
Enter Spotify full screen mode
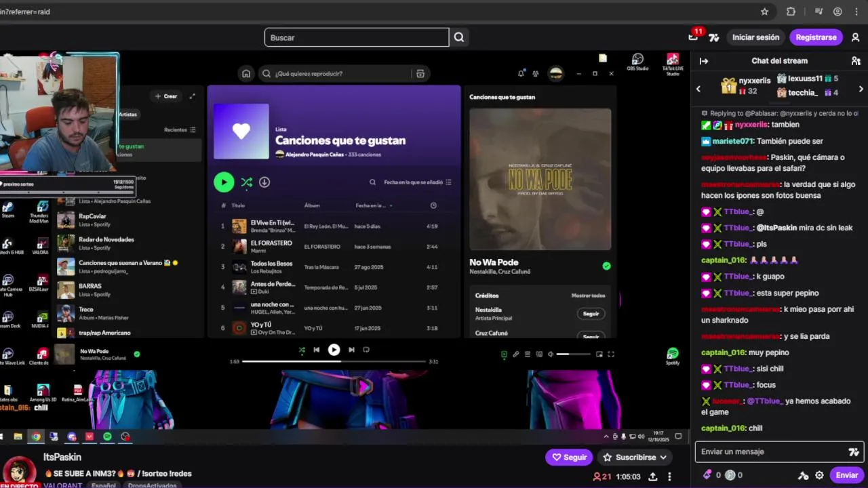click(611, 354)
